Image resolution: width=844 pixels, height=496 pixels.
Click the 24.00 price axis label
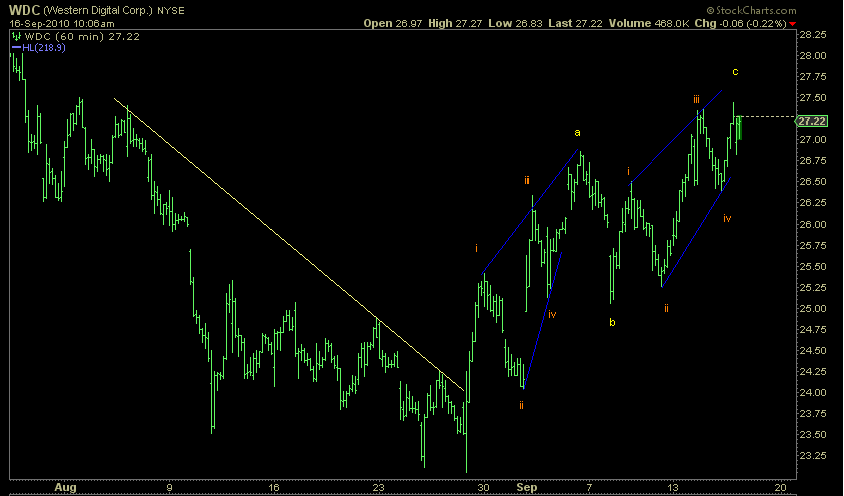(813, 393)
